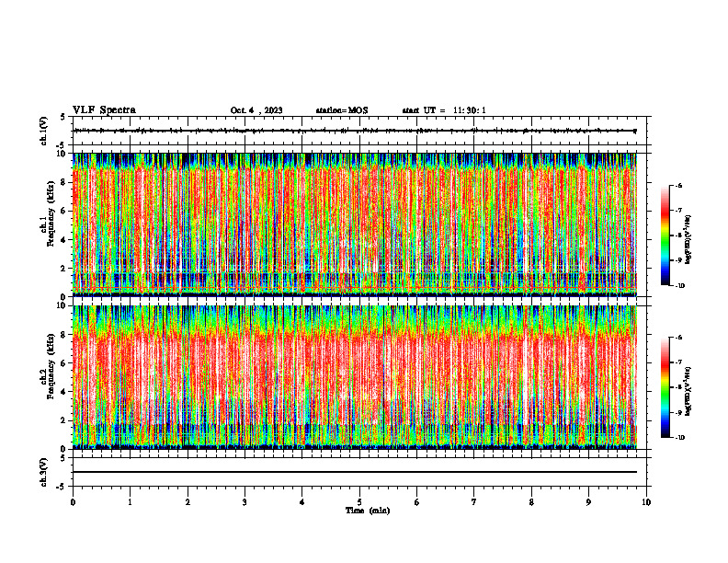Click time axis tick label "9"

[x=588, y=502]
